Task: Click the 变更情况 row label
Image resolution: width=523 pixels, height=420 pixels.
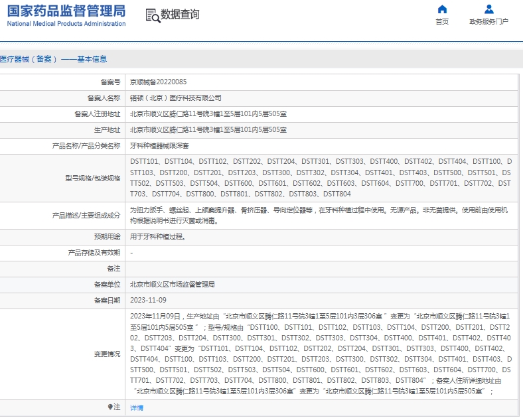Action: coord(107,354)
